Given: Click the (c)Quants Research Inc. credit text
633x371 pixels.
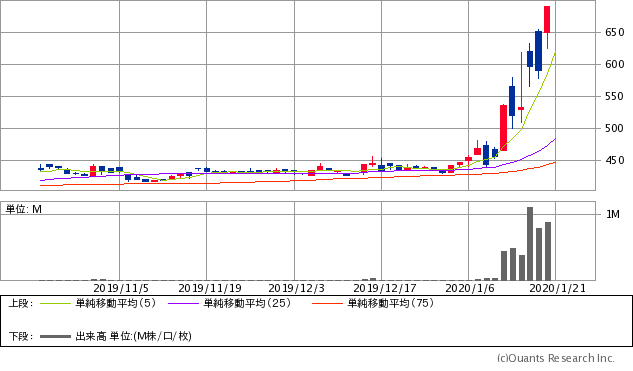Looking at the screenshot, I should [x=555, y=358].
